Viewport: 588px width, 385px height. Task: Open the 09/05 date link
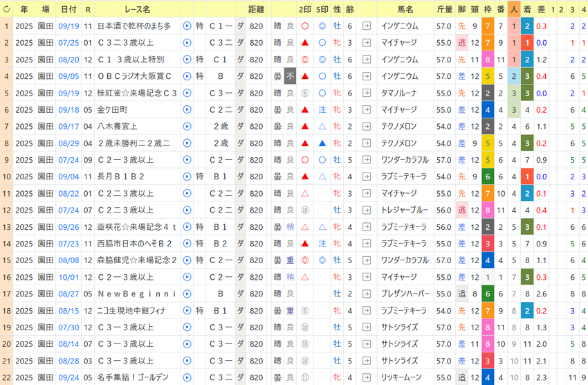point(68,76)
